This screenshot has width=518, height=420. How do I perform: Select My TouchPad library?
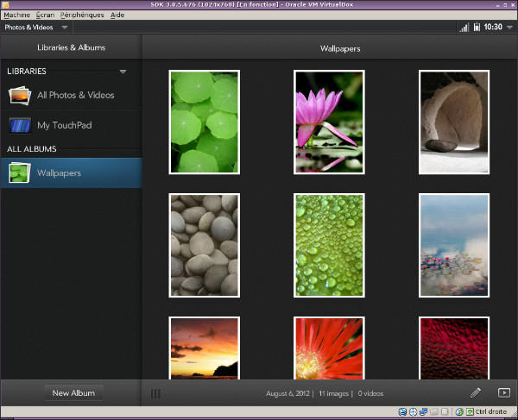[x=72, y=125]
